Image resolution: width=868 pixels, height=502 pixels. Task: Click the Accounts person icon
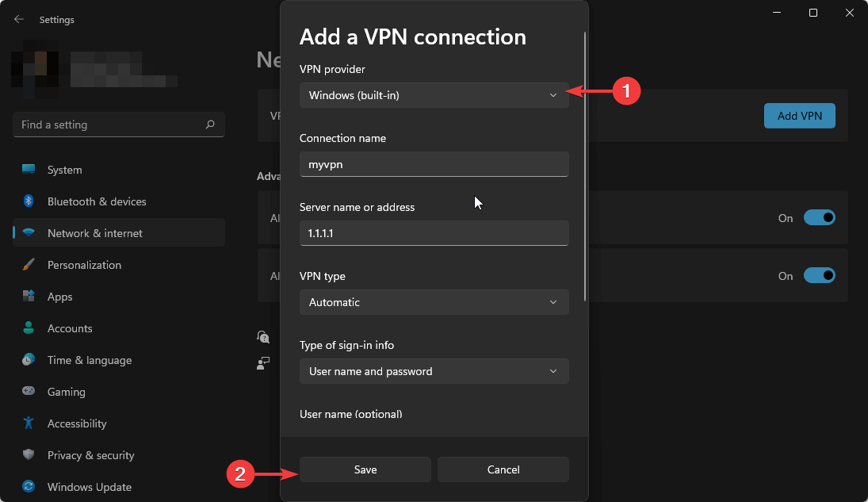[x=29, y=328]
